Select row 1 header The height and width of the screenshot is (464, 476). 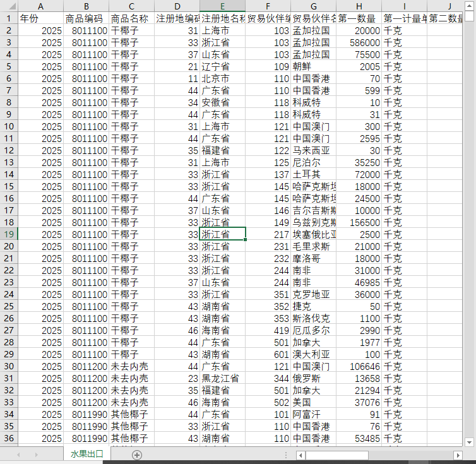9,18
